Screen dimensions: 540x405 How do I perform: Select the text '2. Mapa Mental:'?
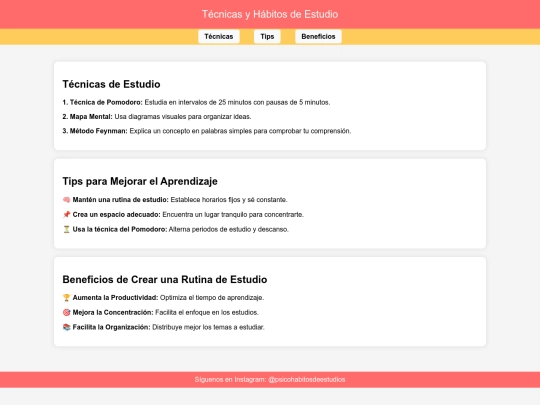click(87, 117)
